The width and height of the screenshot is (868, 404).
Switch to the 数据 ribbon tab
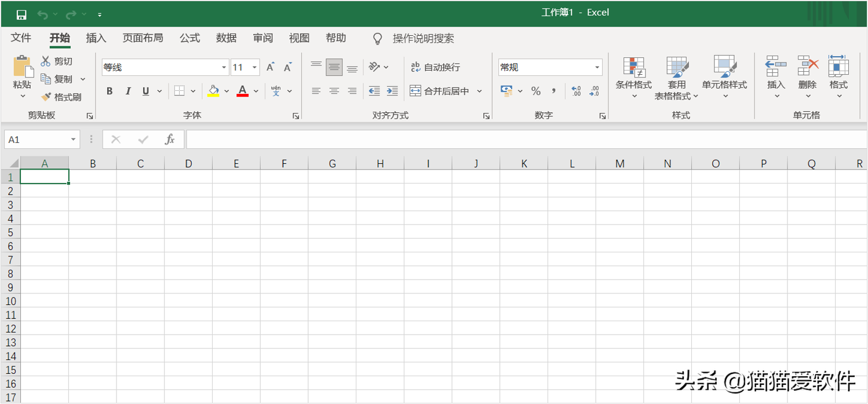click(226, 38)
